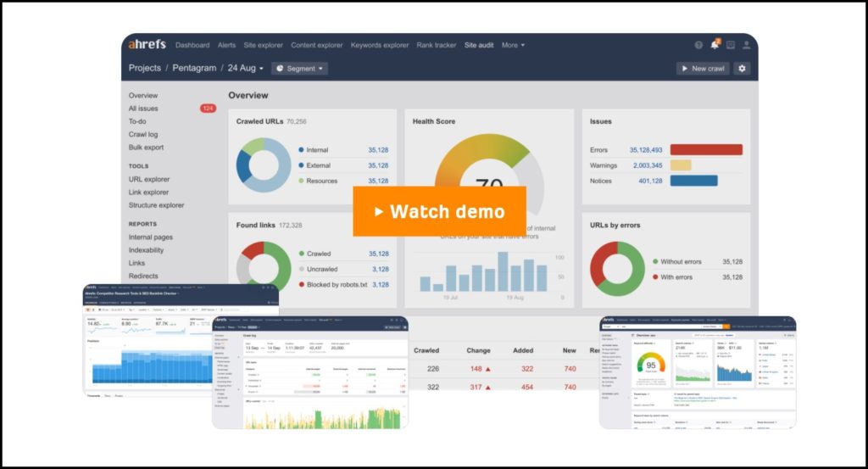868x469 pixels.
Task: Start a New crawl
Action: [703, 68]
